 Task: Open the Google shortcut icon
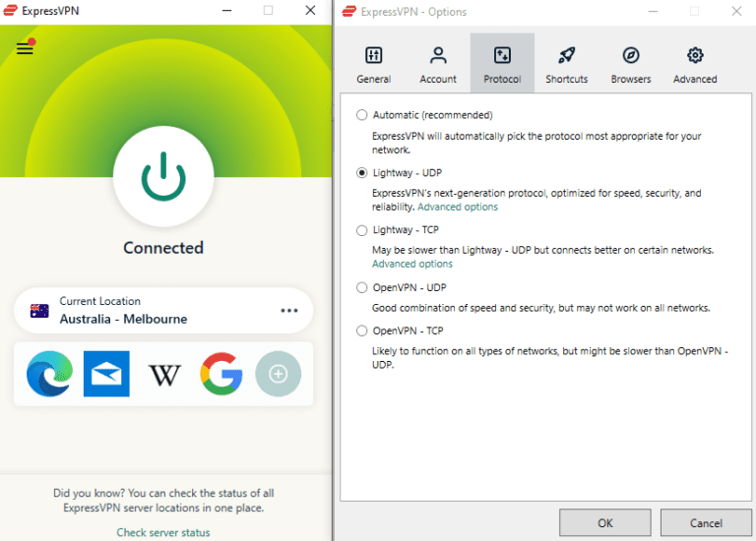(x=221, y=374)
